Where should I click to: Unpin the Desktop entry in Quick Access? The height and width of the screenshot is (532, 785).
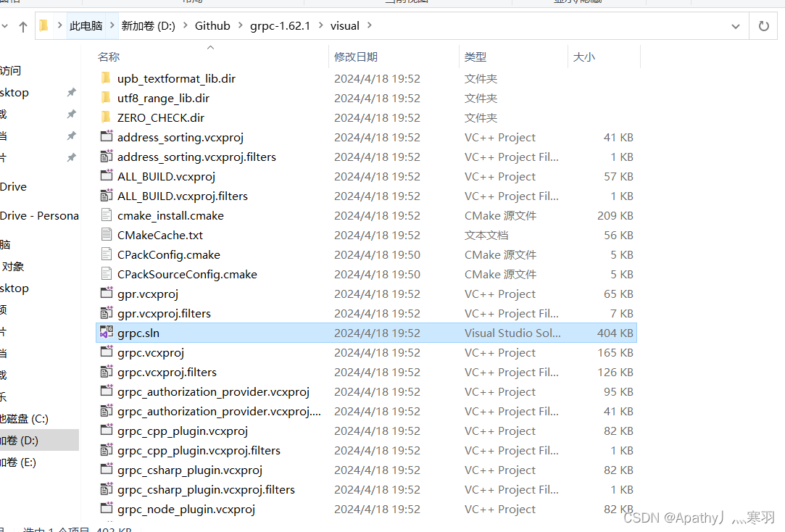(x=70, y=92)
